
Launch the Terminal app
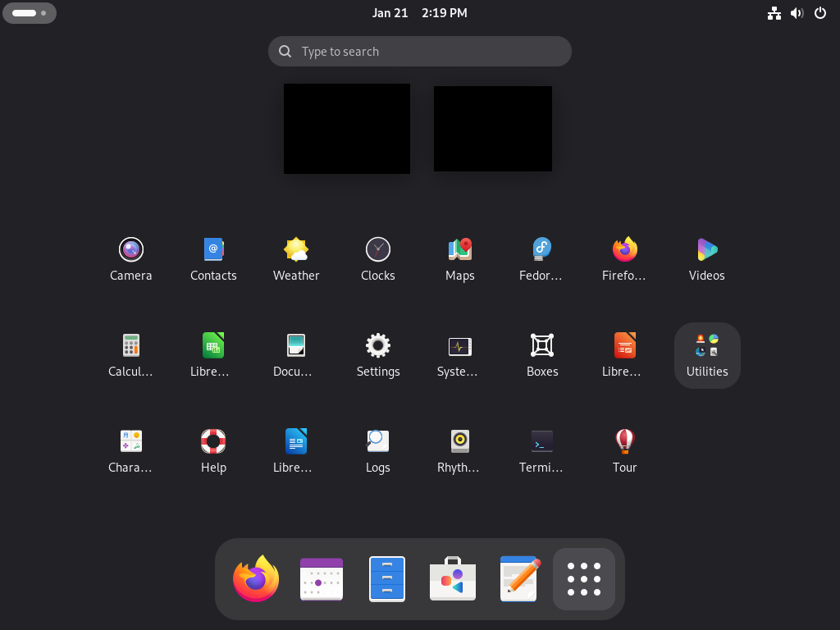click(x=542, y=451)
